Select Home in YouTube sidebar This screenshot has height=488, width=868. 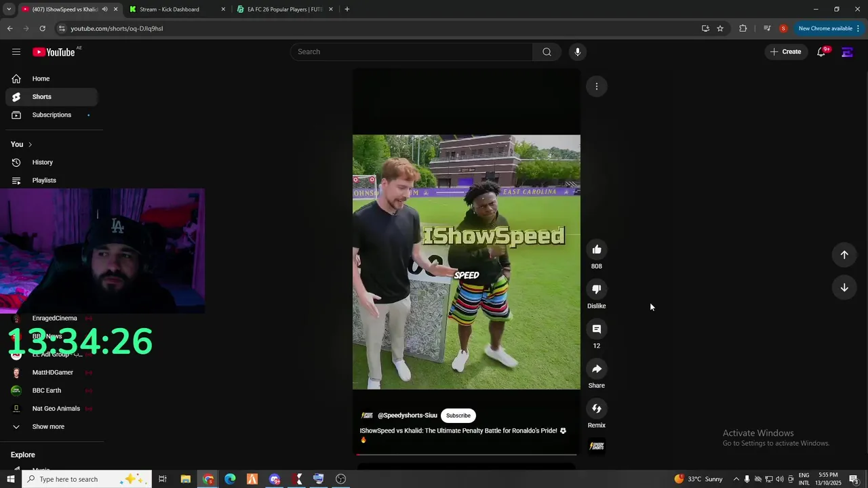[52, 79]
